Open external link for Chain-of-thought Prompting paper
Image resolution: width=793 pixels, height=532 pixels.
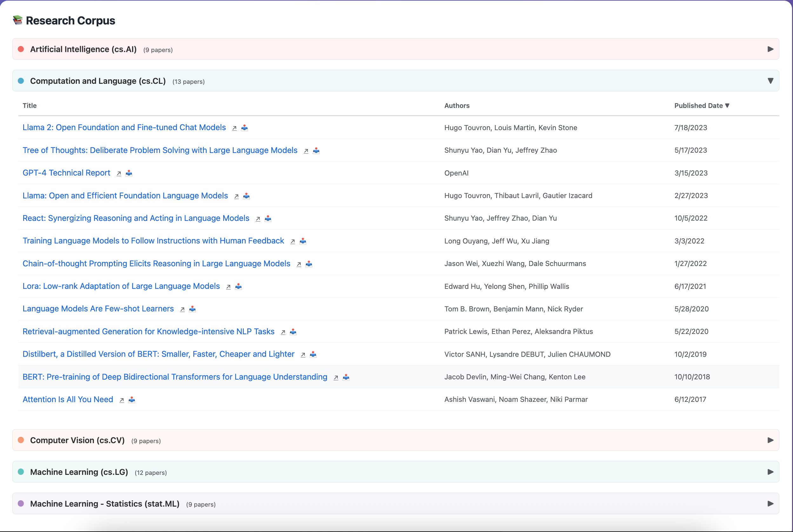tap(299, 264)
